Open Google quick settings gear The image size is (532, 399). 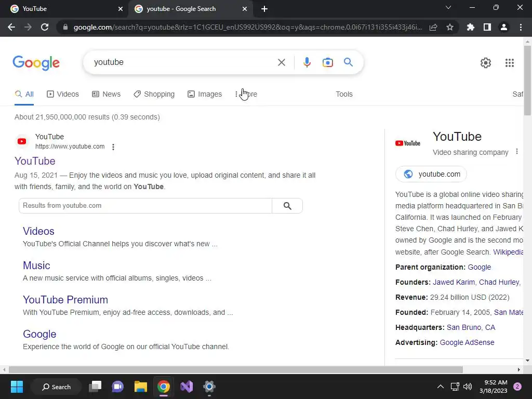click(x=486, y=63)
